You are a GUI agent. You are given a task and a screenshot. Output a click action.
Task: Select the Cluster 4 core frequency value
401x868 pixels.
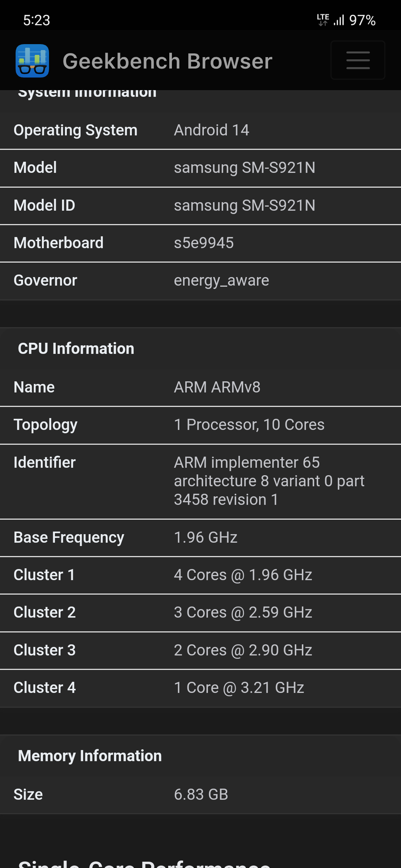pyautogui.click(x=239, y=688)
